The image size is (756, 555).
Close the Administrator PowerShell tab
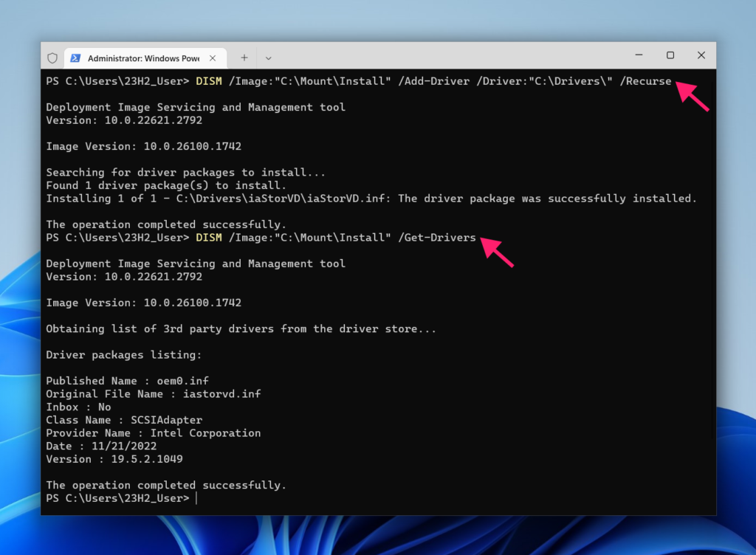tap(213, 58)
